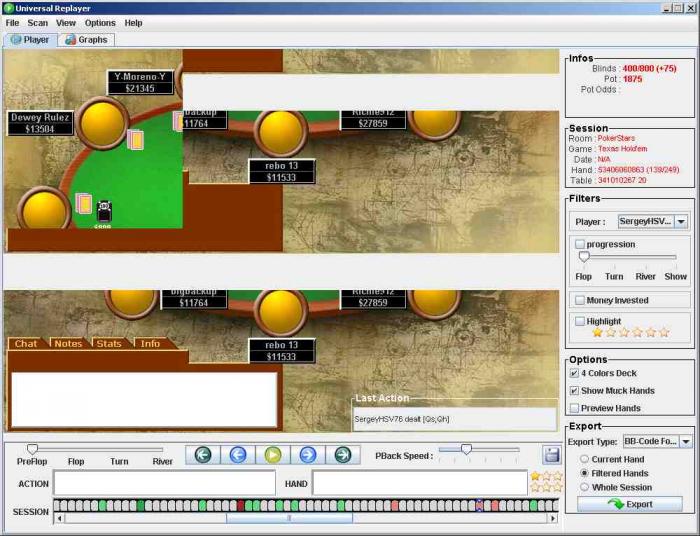Screen dimensions: 700x536
Task: Click the green export arrow icon
Action: [616, 504]
